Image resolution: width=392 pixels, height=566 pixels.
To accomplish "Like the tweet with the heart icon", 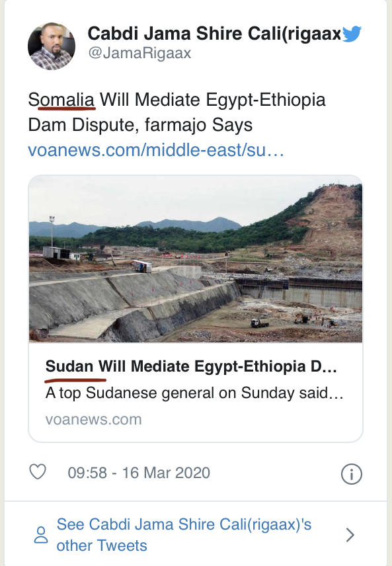I will click(x=38, y=472).
